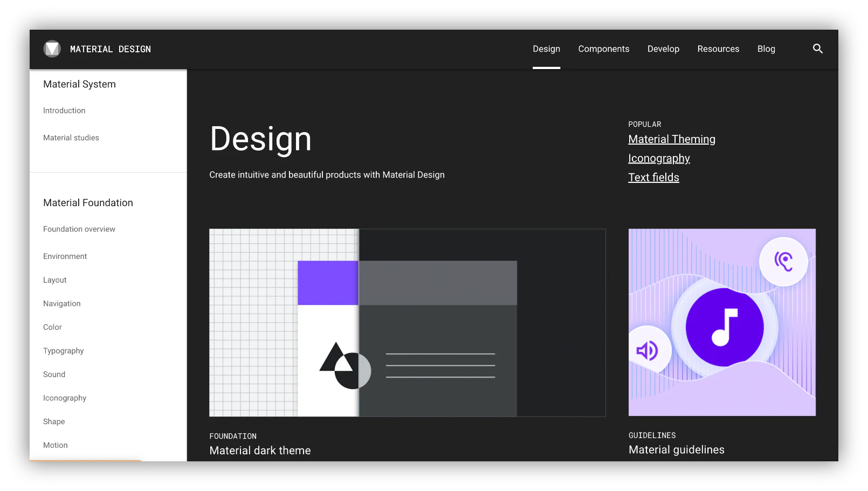The height and width of the screenshot is (491, 868).
Task: Navigate to the Blog tab
Action: [766, 49]
